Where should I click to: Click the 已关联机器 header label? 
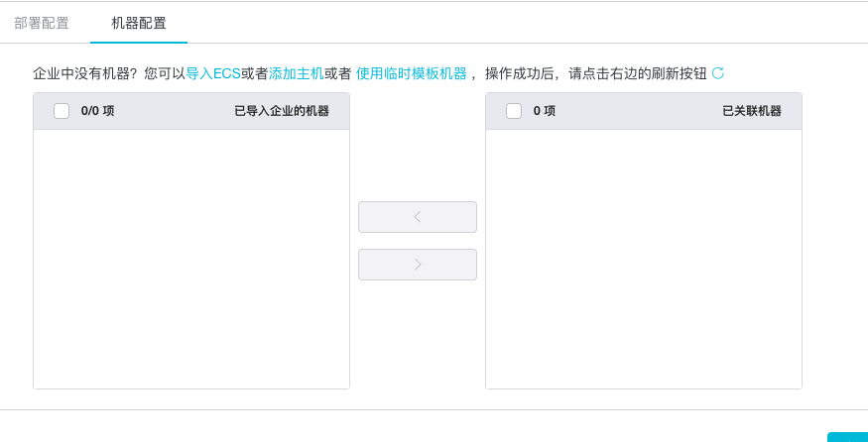(752, 111)
